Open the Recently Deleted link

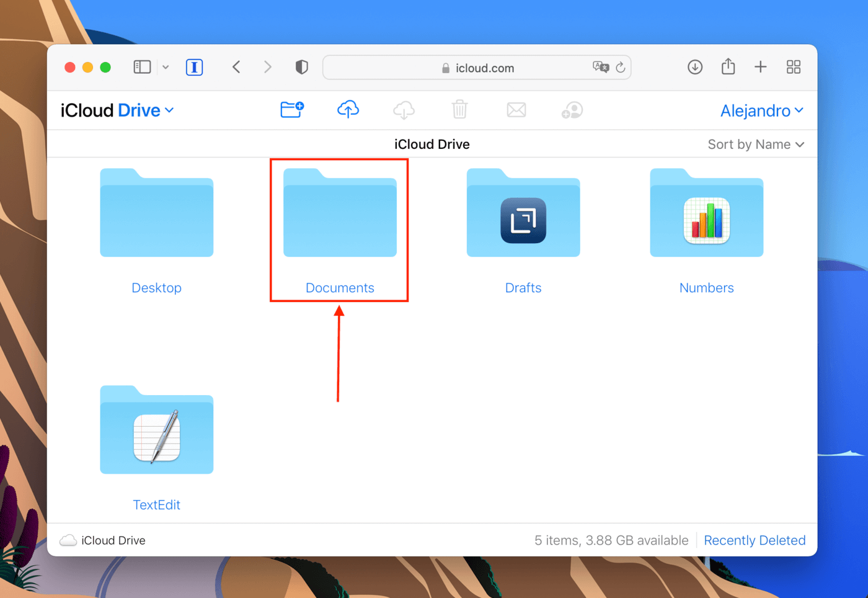[755, 540]
